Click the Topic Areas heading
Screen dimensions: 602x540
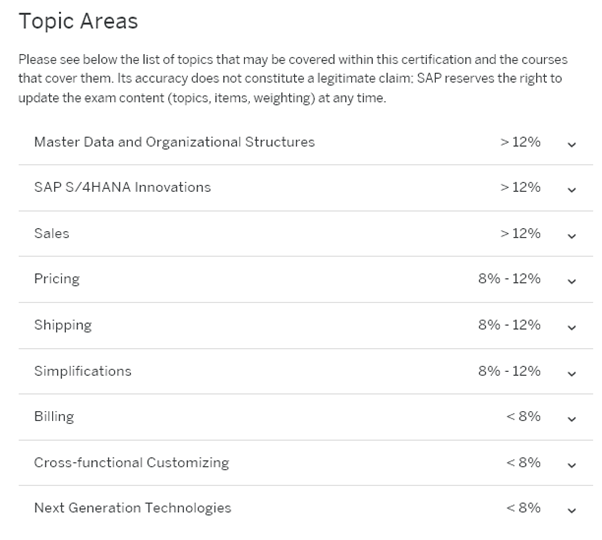click(x=78, y=21)
